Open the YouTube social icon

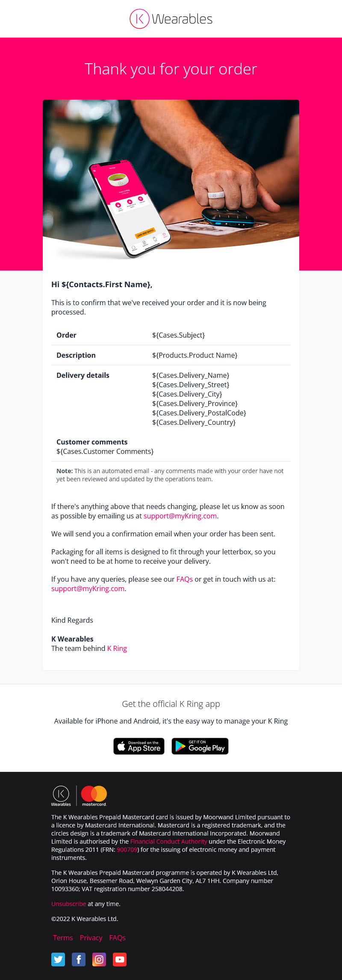[x=120, y=959]
